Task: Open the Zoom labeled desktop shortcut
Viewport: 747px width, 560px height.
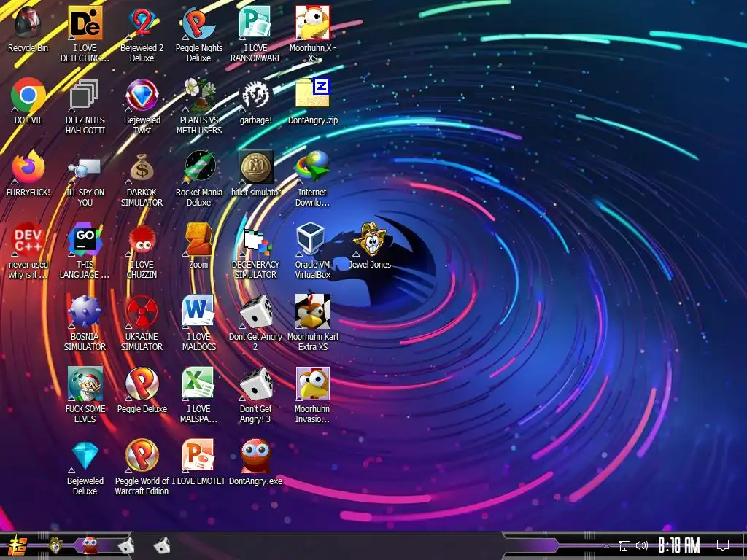Action: (198, 246)
